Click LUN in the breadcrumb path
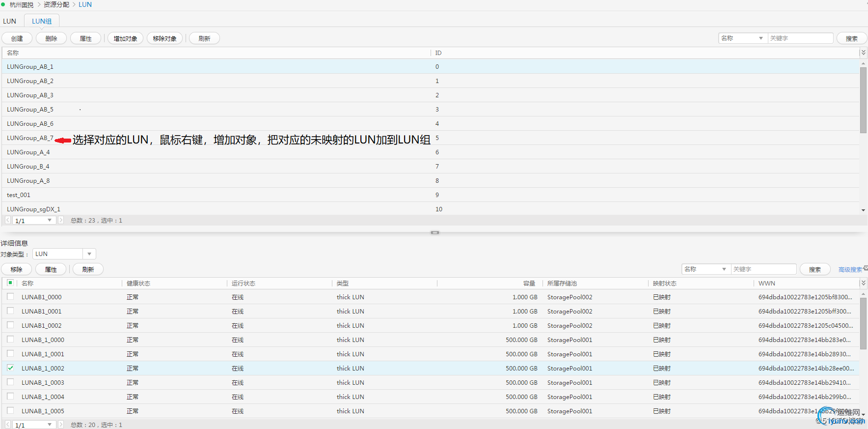 (85, 4)
